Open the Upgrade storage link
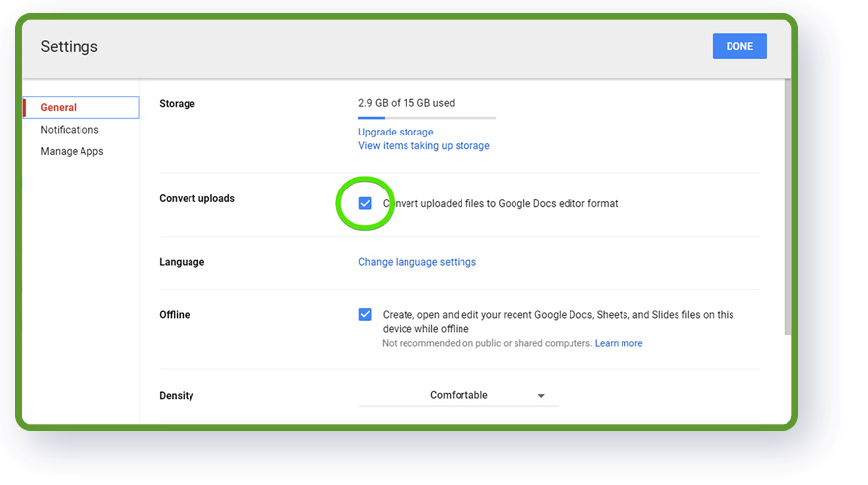This screenshot has height=485, width=868. pos(396,132)
